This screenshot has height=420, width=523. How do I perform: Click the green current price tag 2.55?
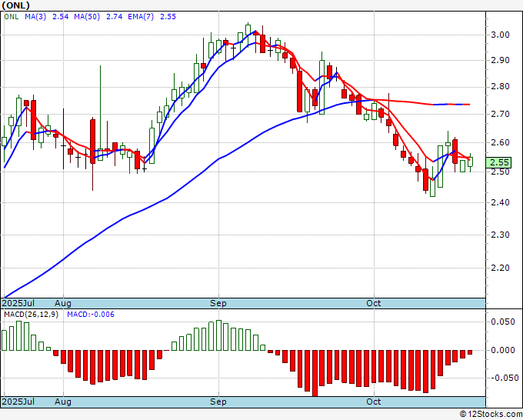coord(498,163)
